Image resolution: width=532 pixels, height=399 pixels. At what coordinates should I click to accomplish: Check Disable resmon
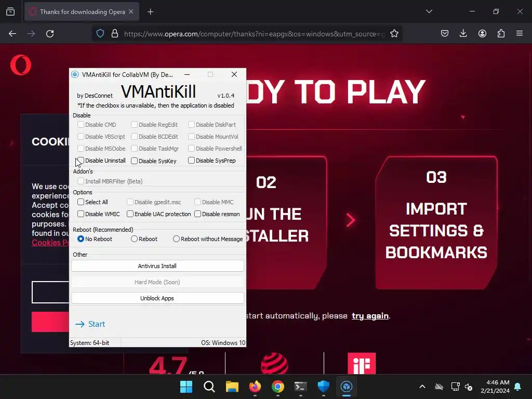tap(197, 214)
